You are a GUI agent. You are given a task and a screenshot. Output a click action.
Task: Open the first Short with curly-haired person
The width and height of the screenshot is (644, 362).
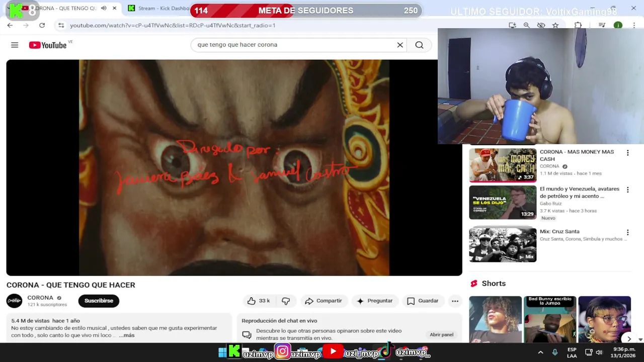point(495,320)
